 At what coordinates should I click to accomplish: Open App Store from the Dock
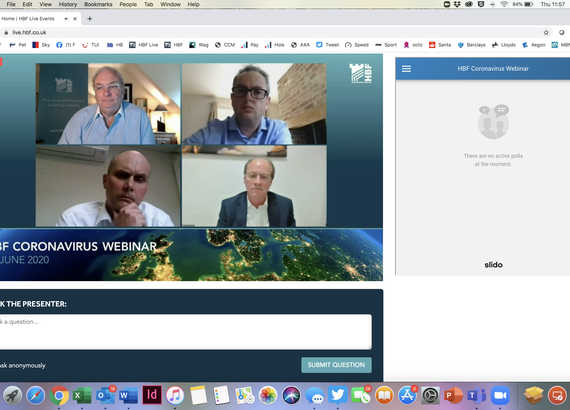tap(407, 395)
